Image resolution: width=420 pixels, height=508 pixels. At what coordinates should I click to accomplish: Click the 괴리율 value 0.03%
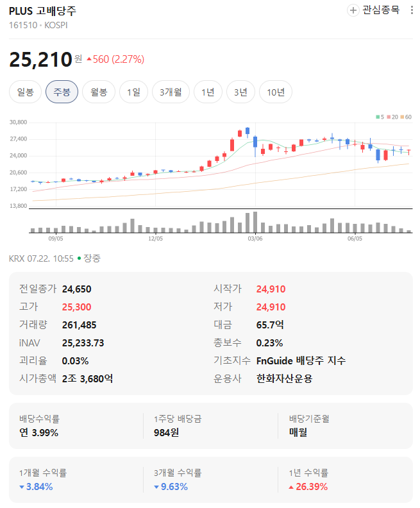(x=75, y=361)
